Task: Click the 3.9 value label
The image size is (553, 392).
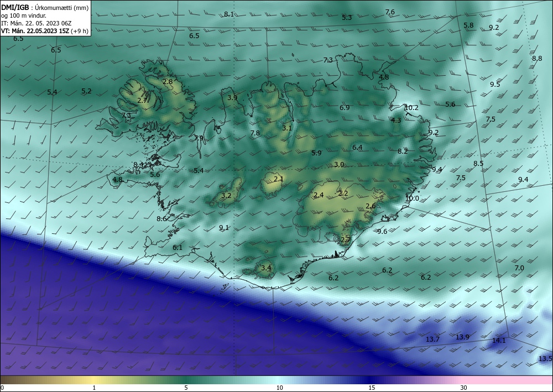Action: tap(232, 98)
